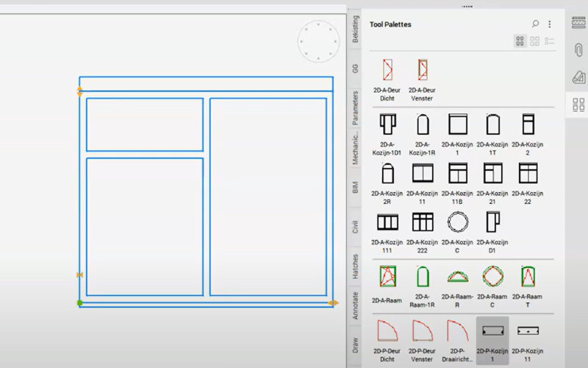Viewport: 588px width, 368px height.
Task: Click the view rotation compass widget
Action: [x=318, y=41]
